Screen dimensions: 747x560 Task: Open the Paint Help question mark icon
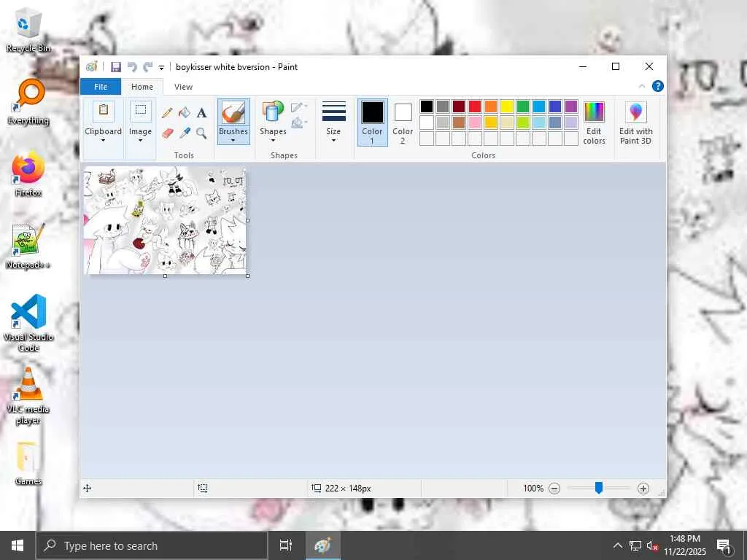[x=657, y=86]
